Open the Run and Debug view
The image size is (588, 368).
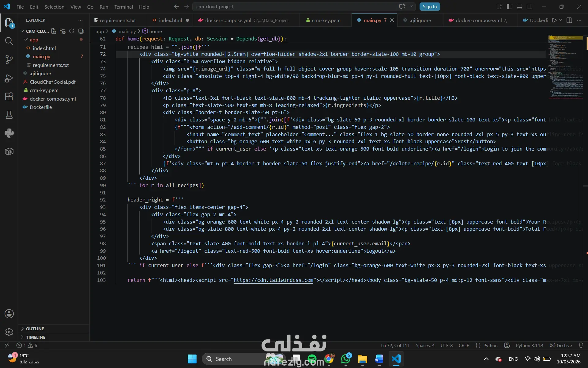[x=9, y=78]
